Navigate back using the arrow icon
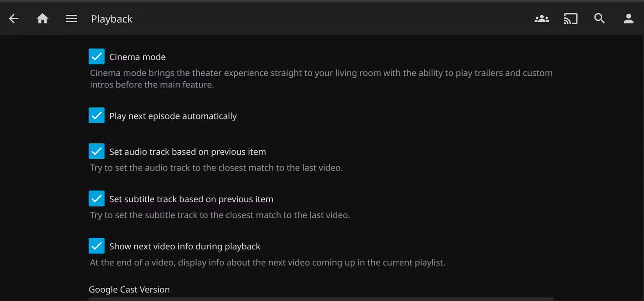This screenshot has width=644, height=301. (14, 18)
